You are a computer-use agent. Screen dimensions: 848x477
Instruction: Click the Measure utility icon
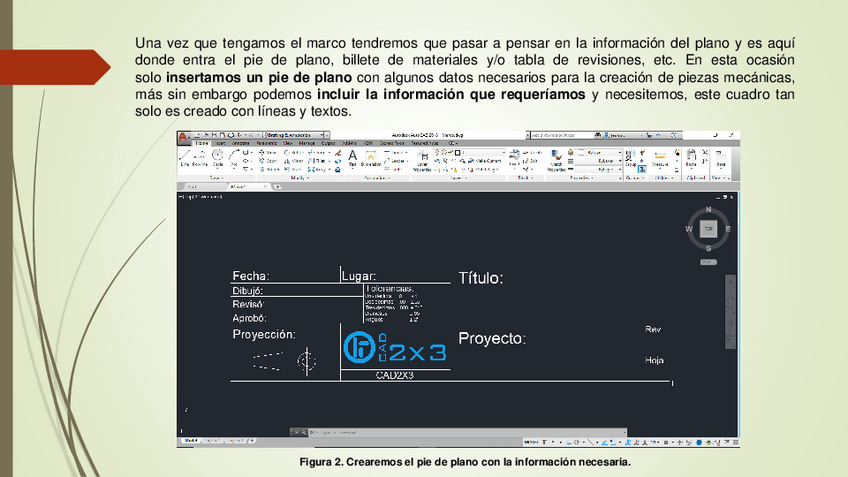[x=660, y=159]
